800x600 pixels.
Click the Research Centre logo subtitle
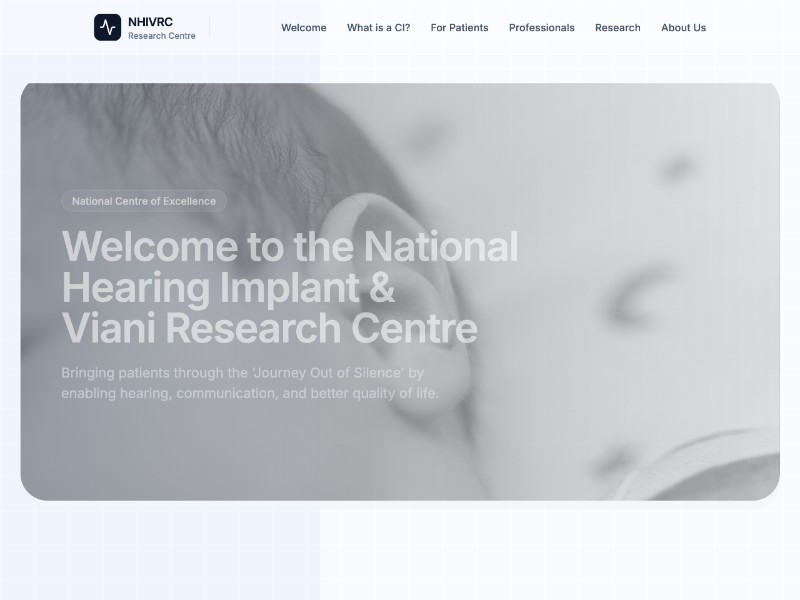pos(162,36)
